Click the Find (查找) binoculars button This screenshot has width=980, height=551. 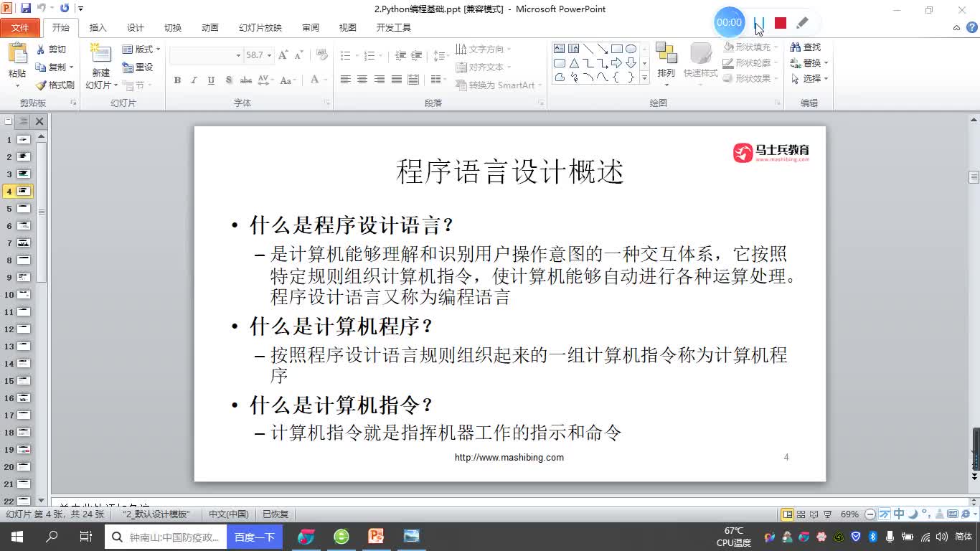pos(805,47)
